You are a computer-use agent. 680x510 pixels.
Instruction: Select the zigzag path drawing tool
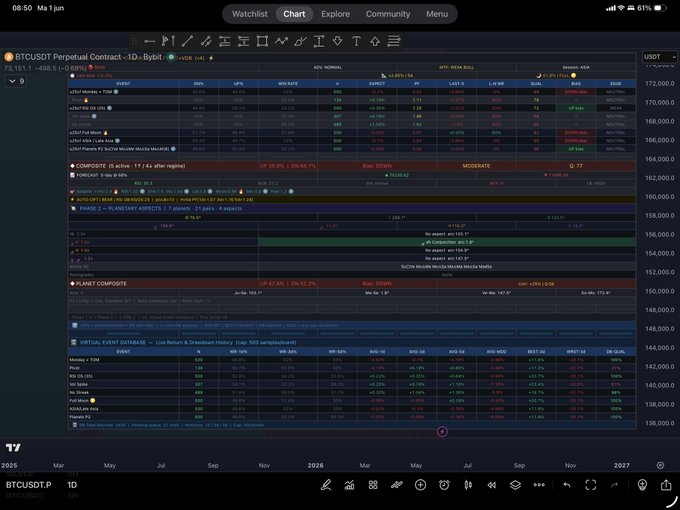281,41
